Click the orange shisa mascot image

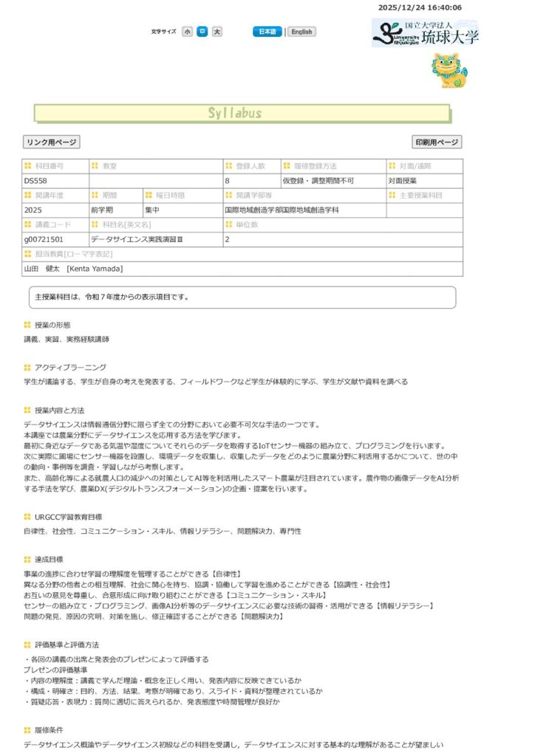coord(449,70)
